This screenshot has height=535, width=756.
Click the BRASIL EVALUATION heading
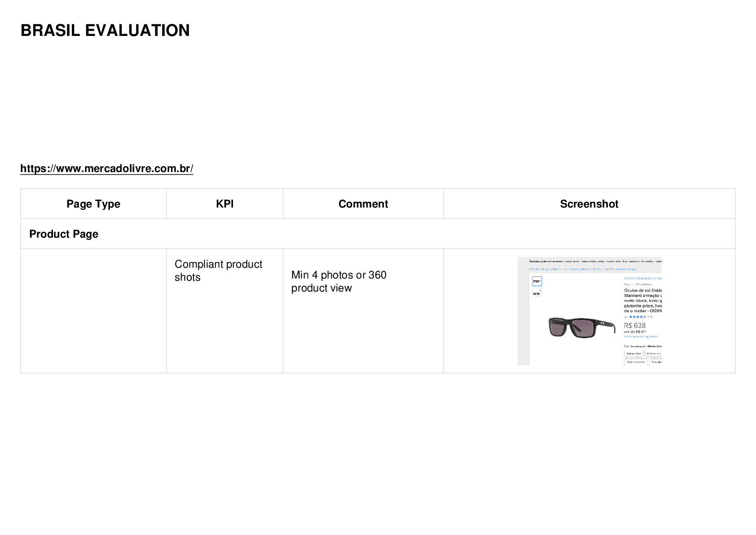105,31
